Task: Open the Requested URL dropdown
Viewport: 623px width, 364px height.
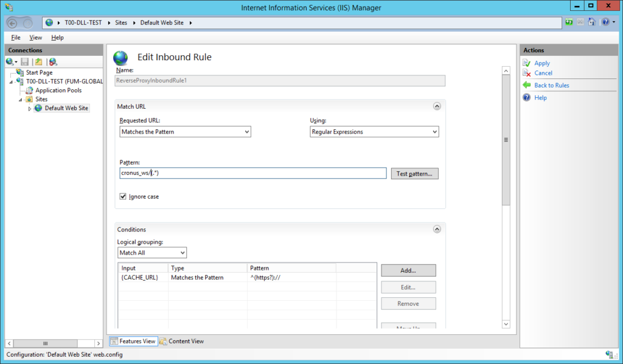Action: click(x=185, y=132)
